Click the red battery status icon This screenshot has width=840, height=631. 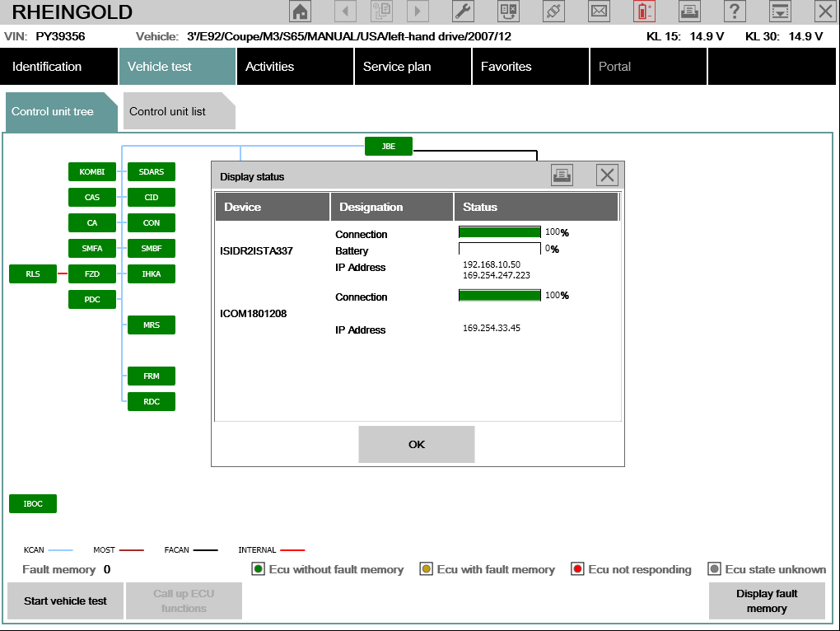(x=644, y=12)
